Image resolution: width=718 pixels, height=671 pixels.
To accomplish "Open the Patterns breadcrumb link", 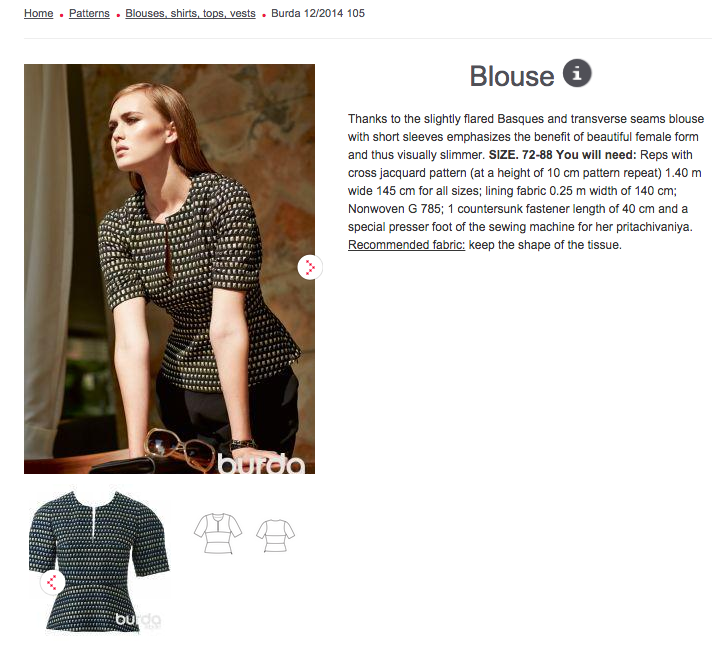I will click(x=89, y=13).
